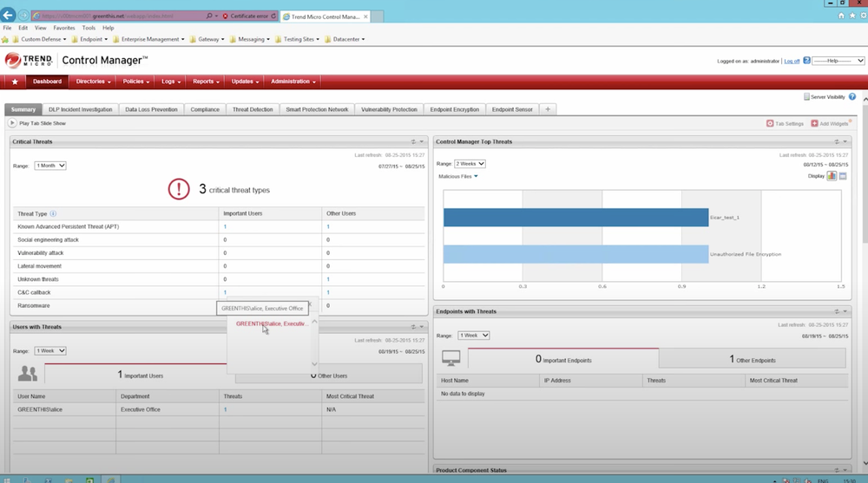Switch to Endpoint Encryption tab
868x483 pixels.
(455, 109)
